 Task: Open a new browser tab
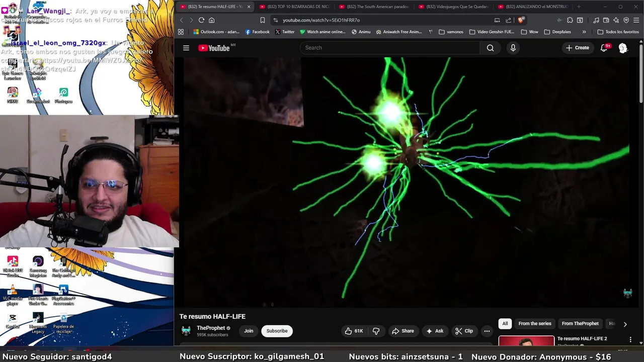point(579,7)
